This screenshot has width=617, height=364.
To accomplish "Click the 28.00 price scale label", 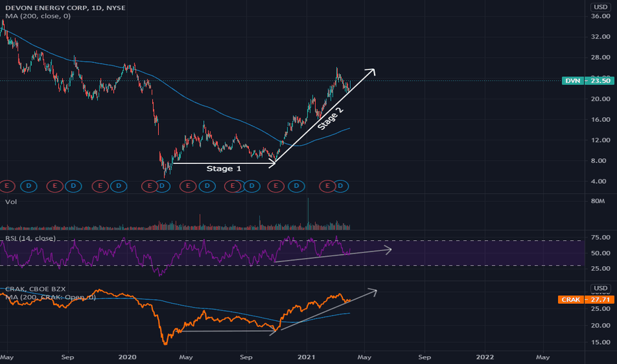I will pyautogui.click(x=600, y=58).
